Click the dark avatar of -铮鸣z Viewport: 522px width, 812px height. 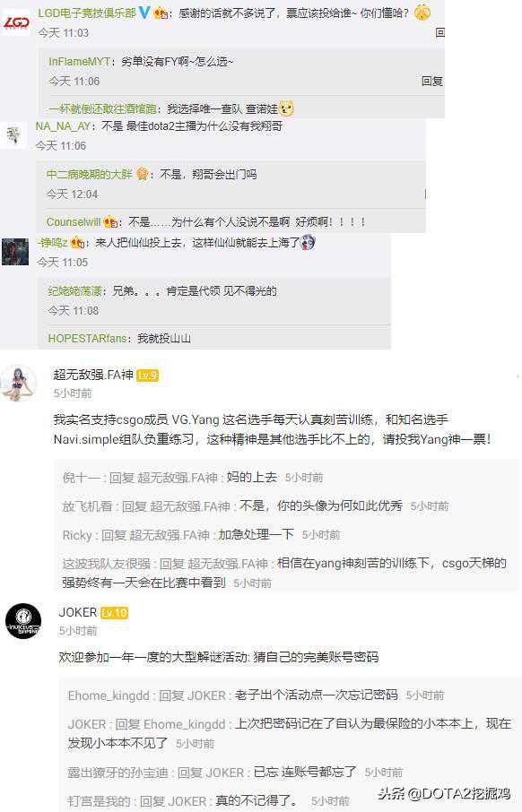click(x=15, y=252)
